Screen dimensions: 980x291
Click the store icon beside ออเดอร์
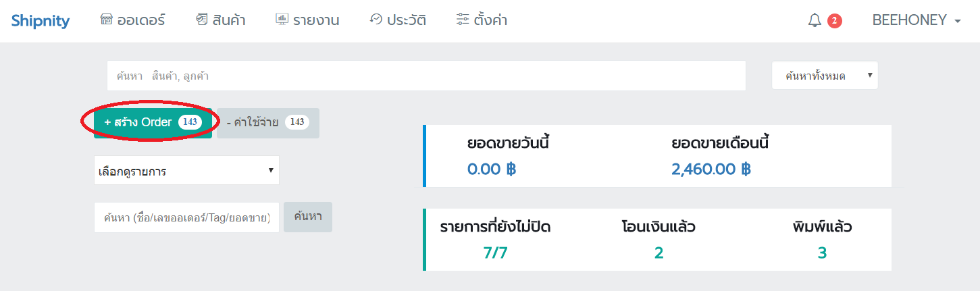coord(106,20)
